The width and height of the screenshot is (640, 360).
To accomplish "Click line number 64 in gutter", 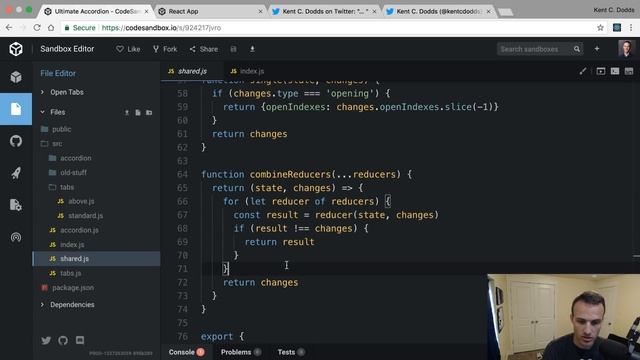I will tap(182, 174).
